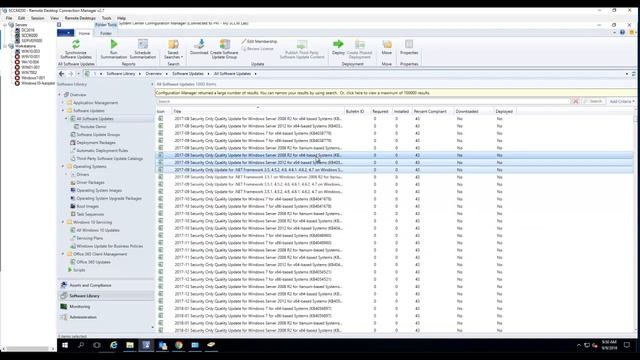Open the blue application menu dropdown
The image size is (640, 360).
[x=65, y=33]
